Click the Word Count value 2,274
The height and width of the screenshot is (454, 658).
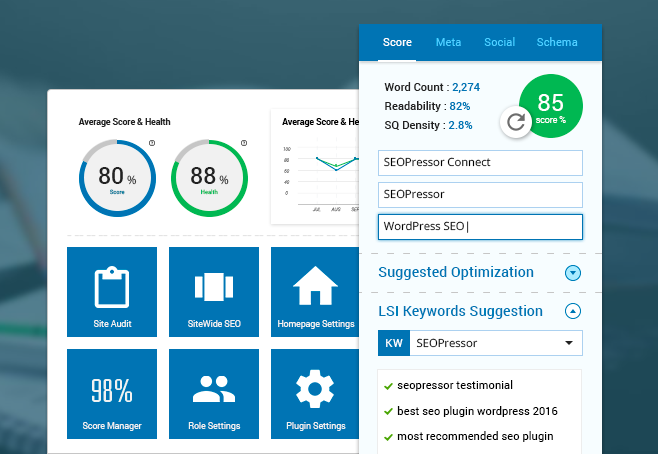(x=466, y=87)
